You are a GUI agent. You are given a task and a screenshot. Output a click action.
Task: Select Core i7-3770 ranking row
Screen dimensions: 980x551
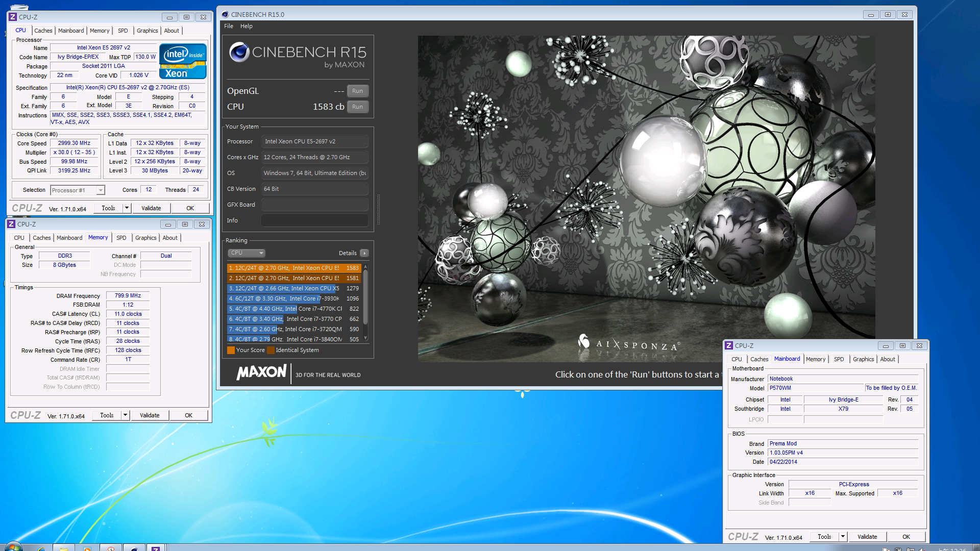click(x=294, y=319)
